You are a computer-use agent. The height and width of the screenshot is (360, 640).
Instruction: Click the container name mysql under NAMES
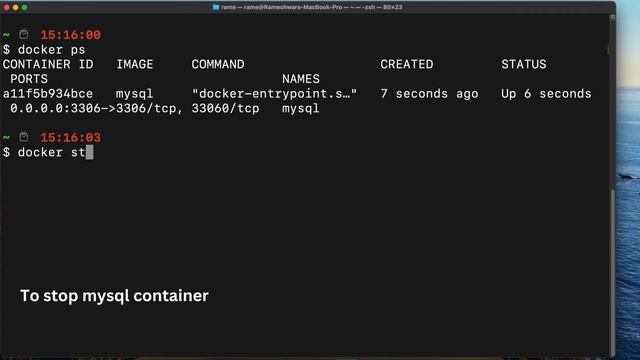(301, 109)
